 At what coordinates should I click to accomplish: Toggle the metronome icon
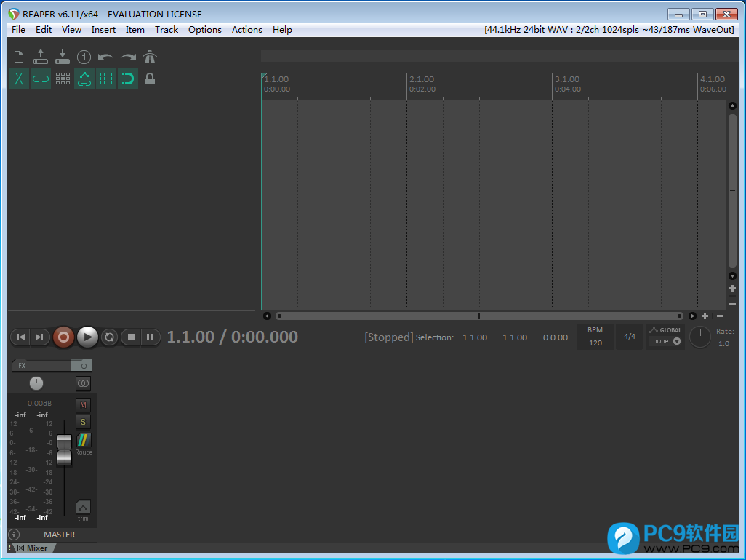click(150, 57)
